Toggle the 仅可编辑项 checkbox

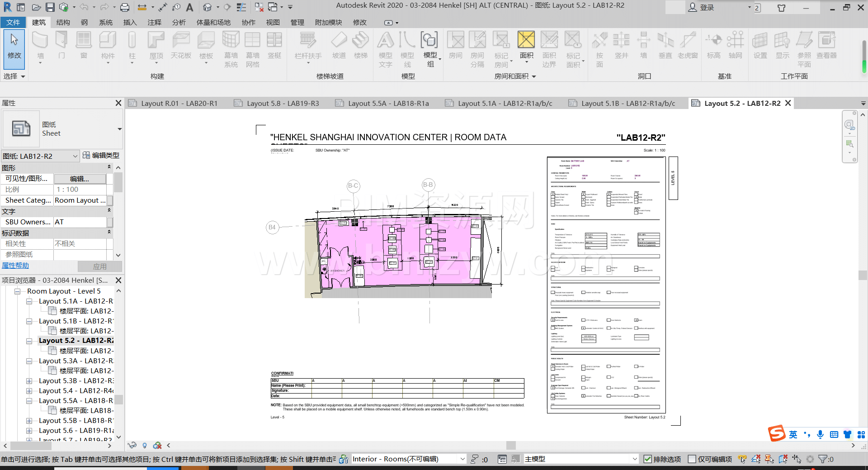[x=692, y=459]
